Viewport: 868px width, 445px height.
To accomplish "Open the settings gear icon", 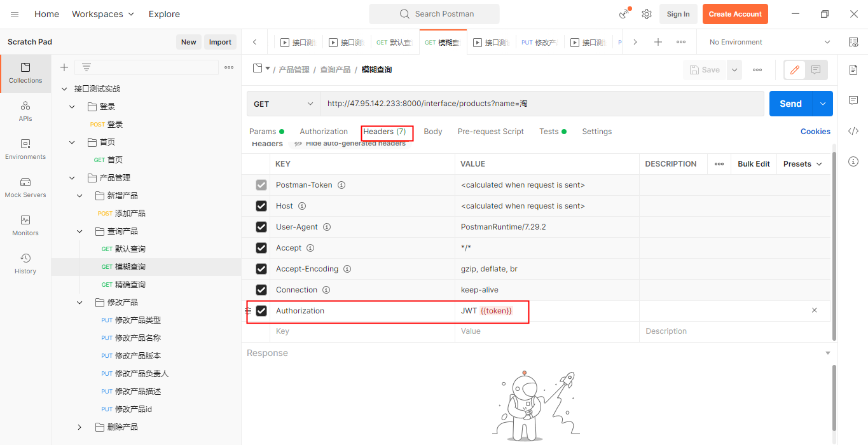I will point(647,14).
